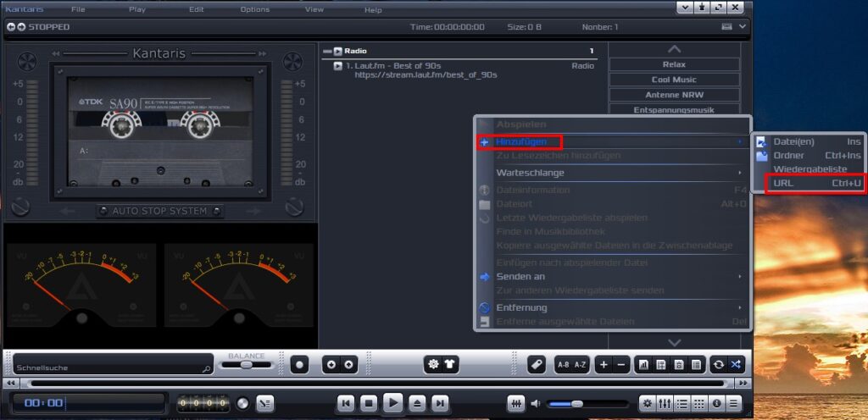Screen dimensions: 868x420
Task: Toggle shuffle playback mode
Action: pos(736,365)
